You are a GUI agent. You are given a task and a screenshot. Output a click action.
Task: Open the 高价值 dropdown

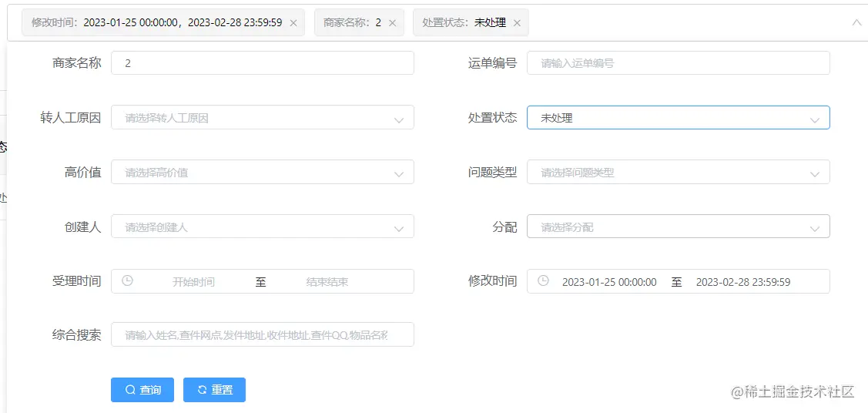pyautogui.click(x=263, y=172)
